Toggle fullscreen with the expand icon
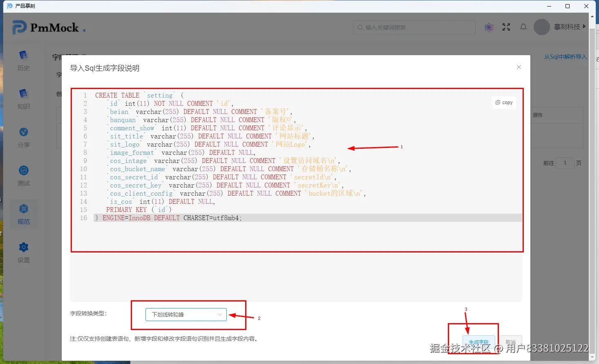The image size is (599, 364). (506, 27)
